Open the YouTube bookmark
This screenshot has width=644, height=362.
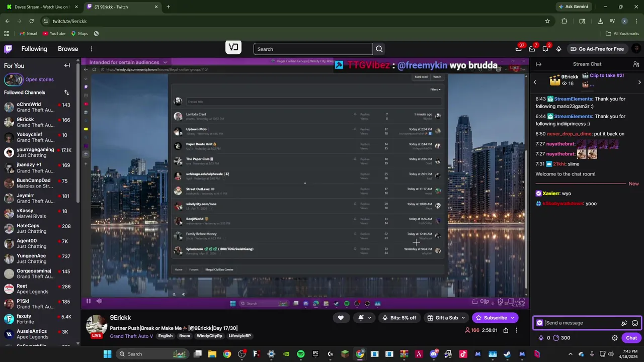[x=54, y=33]
